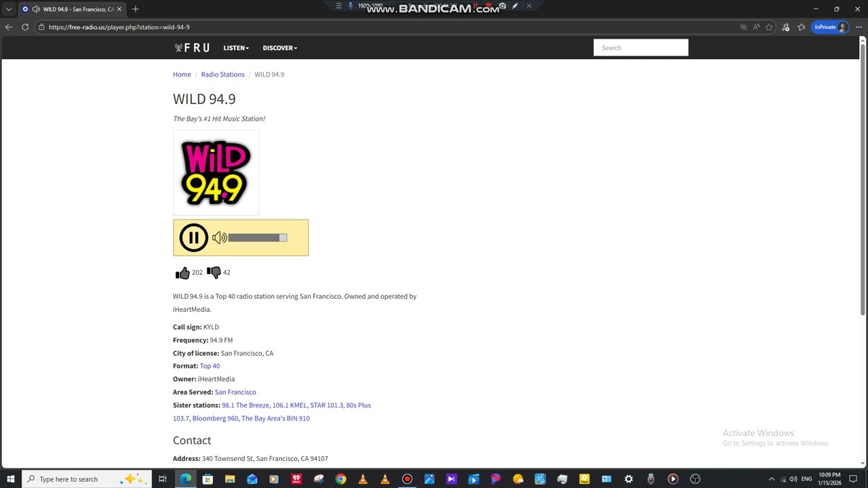Focus the site Search box
Screen dimensions: 868x488
641,47
